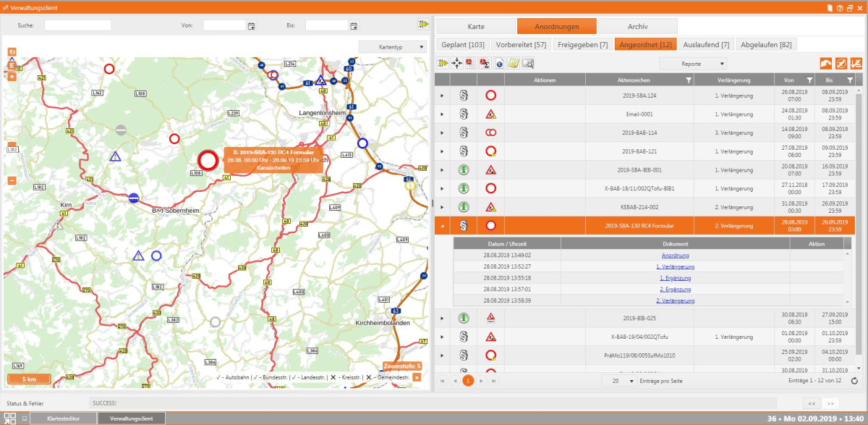Open the 1. Ergänzung document link
Screen dimensions: 868x425
(675, 278)
